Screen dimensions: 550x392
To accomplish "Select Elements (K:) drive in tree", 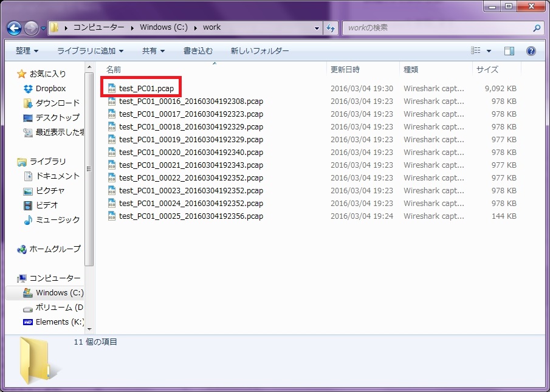I will [60, 322].
